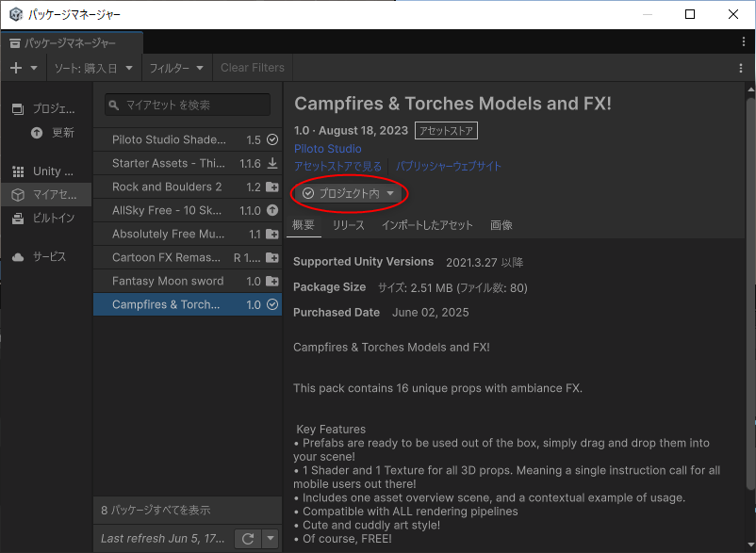Select the Cartoon FX Remas... row
Image resolution: width=756 pixels, height=553 pixels.
188,258
